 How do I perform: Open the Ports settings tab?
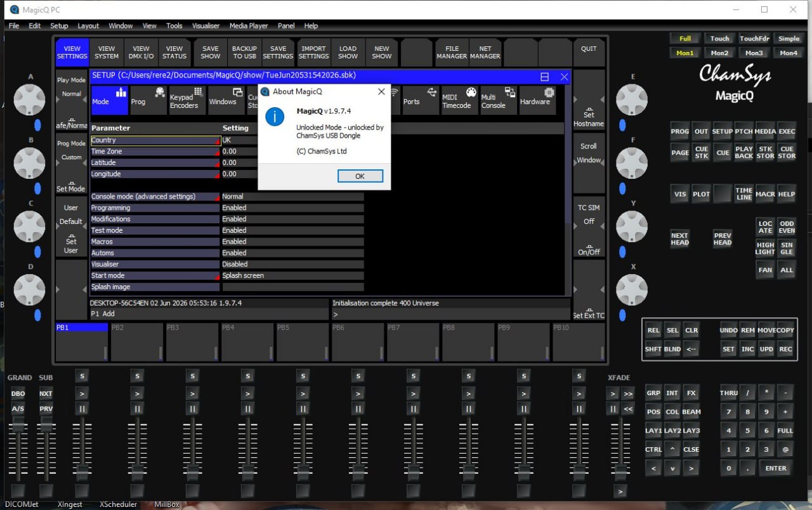coord(420,101)
